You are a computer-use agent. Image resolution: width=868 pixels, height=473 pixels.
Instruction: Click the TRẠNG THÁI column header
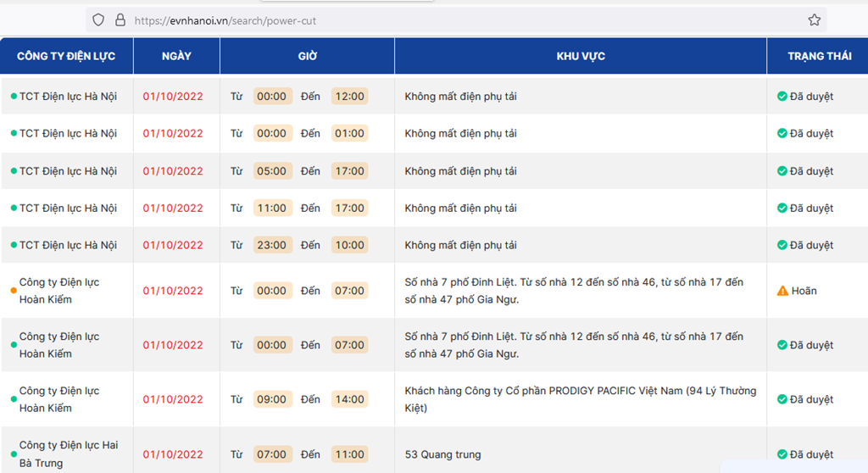tap(820, 56)
